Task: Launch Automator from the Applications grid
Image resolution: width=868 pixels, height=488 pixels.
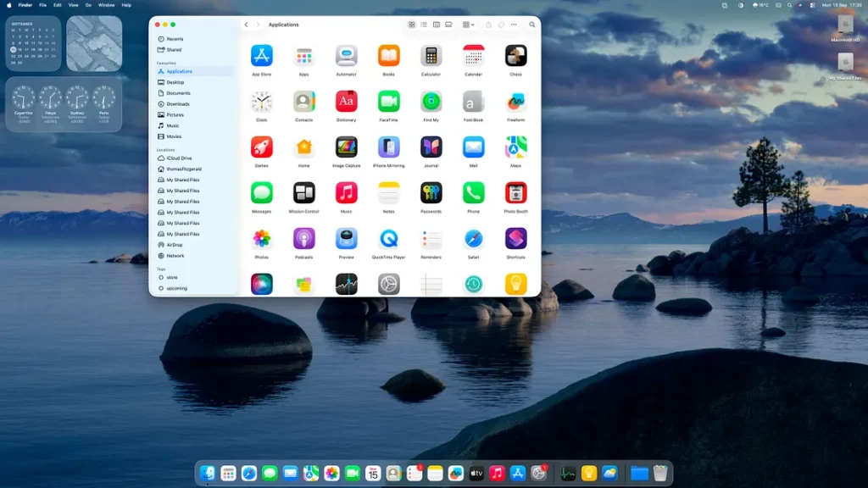Action: [x=346, y=56]
